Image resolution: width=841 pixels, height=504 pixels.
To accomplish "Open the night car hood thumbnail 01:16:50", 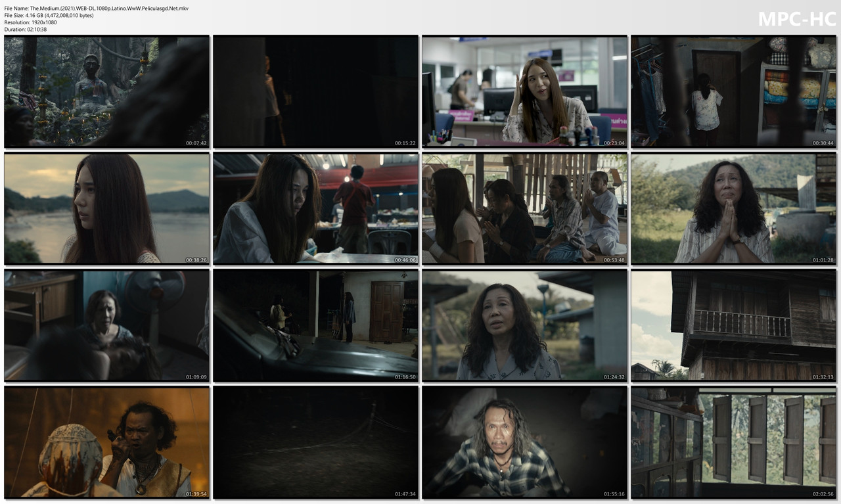I will click(315, 326).
